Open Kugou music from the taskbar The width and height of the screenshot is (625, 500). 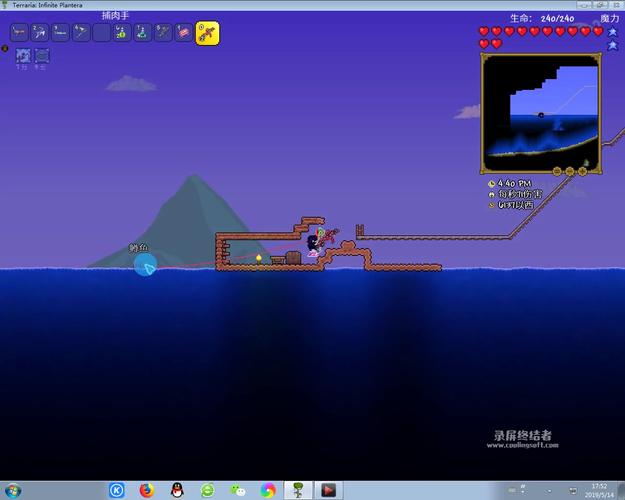(x=117, y=490)
